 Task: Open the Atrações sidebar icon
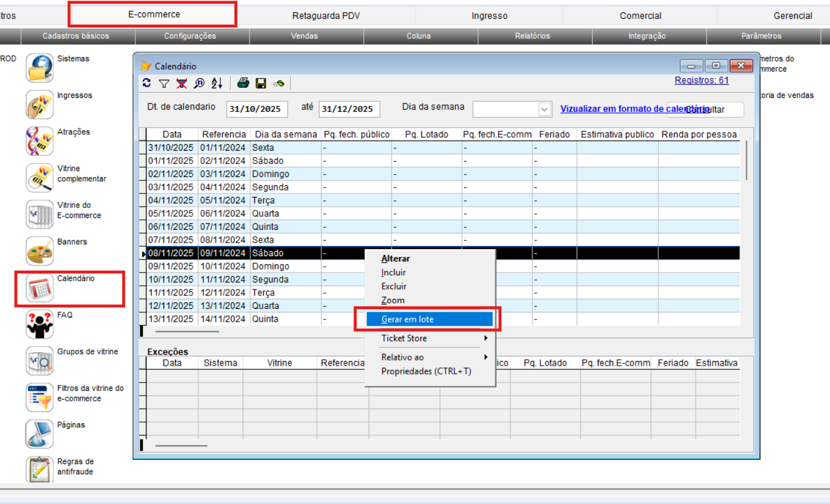pos(40,141)
